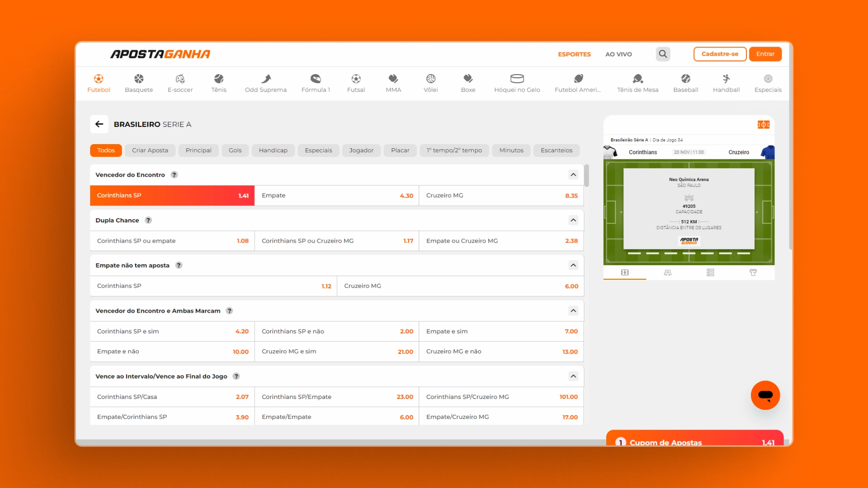
Task: Collapse Empate não tem aposta market
Action: tap(573, 266)
